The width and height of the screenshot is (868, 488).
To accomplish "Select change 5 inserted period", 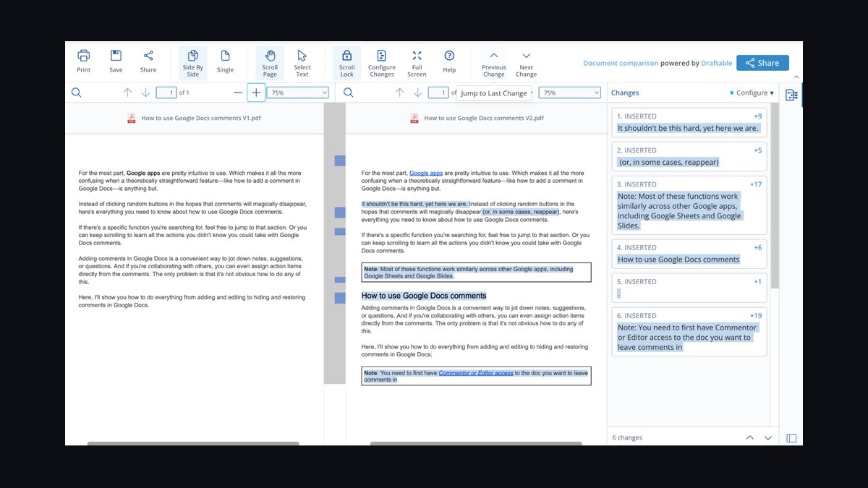I will click(x=689, y=288).
